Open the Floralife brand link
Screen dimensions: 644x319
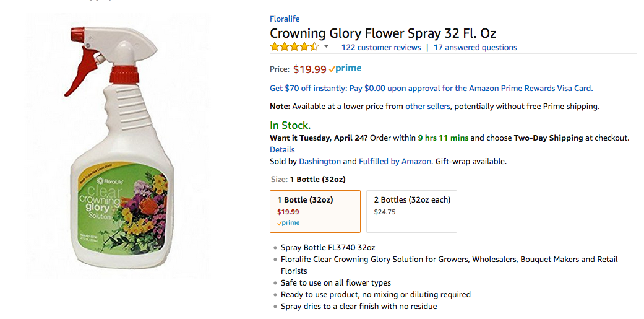[285, 19]
